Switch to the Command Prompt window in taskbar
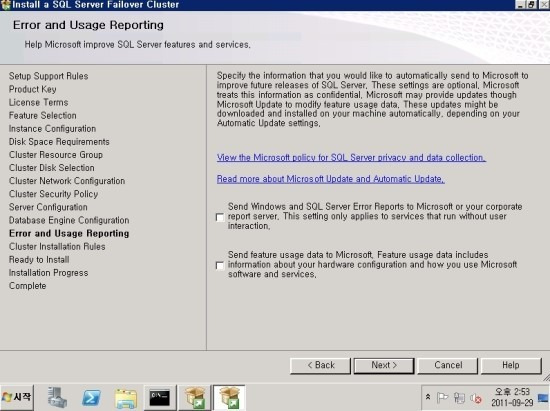 click(160, 398)
